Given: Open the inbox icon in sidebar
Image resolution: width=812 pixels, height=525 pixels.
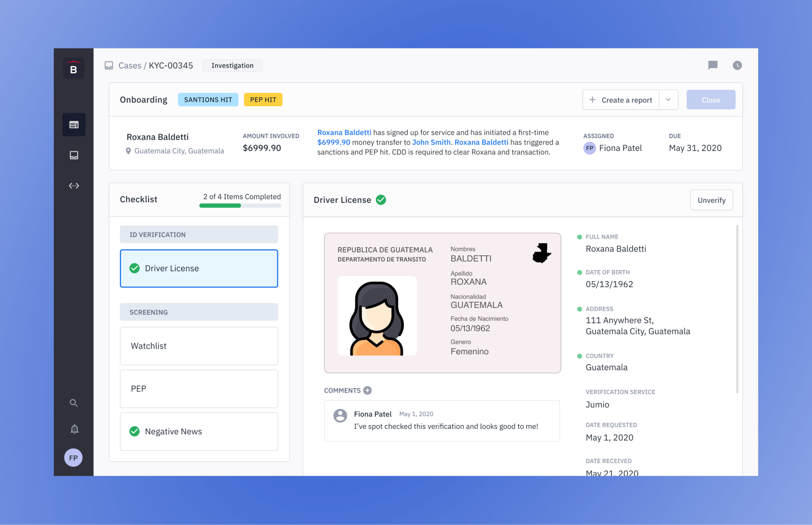Looking at the screenshot, I should click(x=74, y=155).
